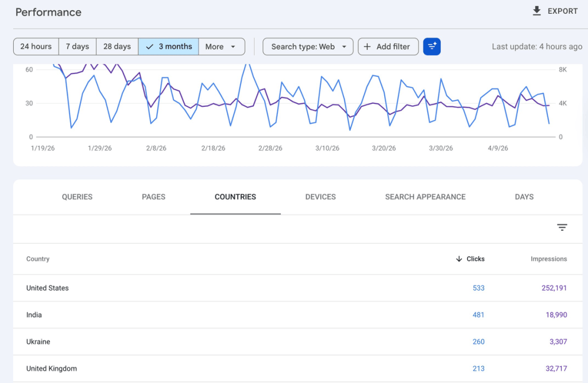Screen dimensions: 588x383
Task: Switch to the Days tab
Action: 524,197
